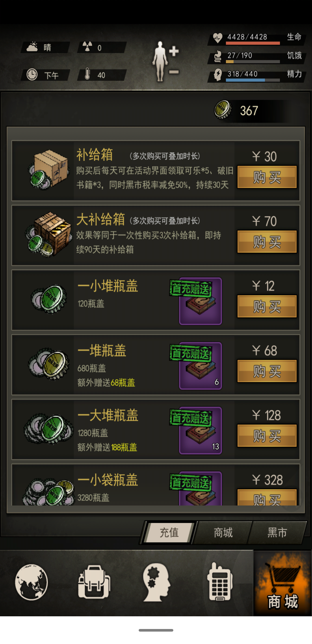
Task: Buy 一大堆瓶盖 for ¥128
Action: tap(267, 435)
